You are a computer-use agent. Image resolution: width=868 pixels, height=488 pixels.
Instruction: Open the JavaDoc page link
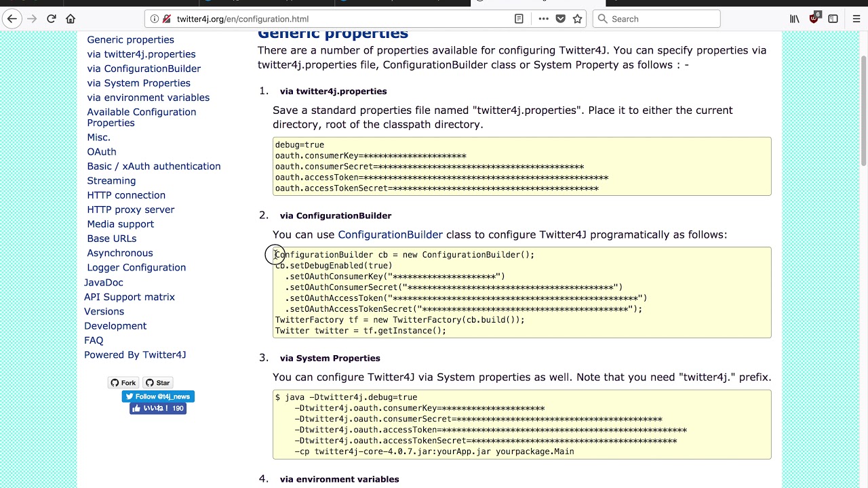[x=104, y=283]
